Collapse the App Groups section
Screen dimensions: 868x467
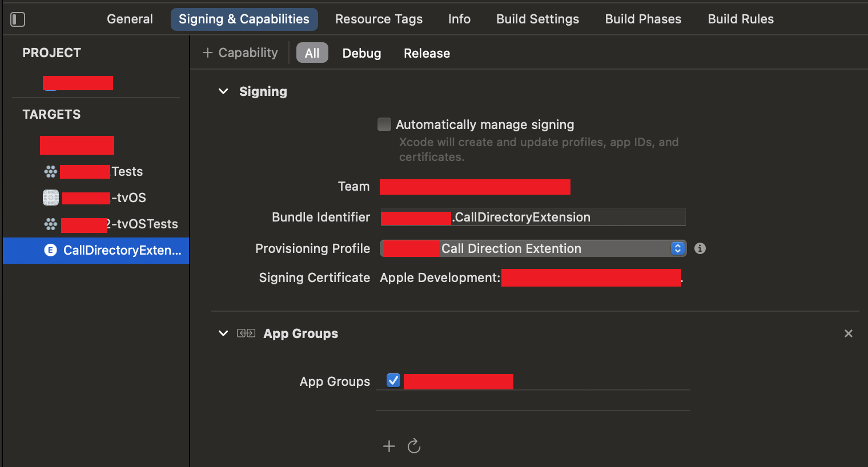223,333
